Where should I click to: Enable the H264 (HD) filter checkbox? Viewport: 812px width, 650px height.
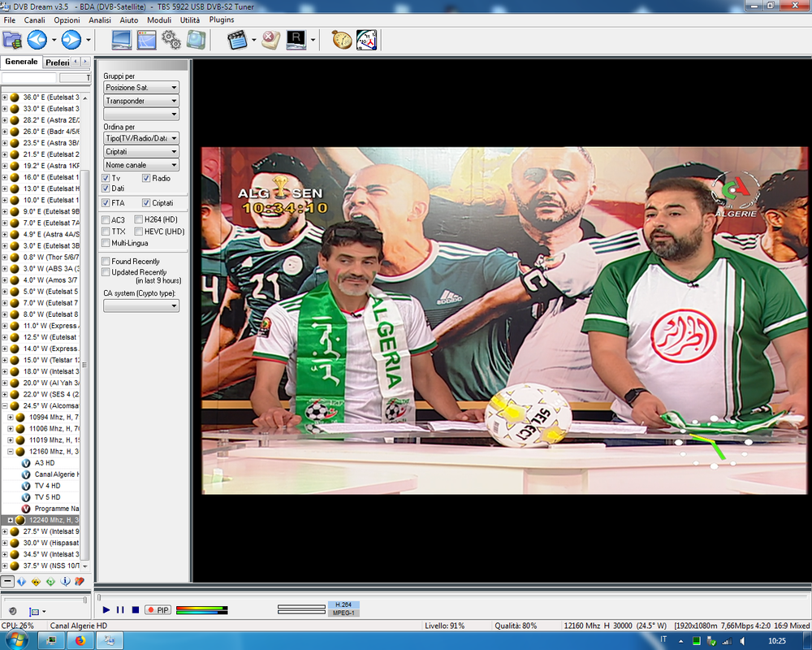[x=138, y=219]
